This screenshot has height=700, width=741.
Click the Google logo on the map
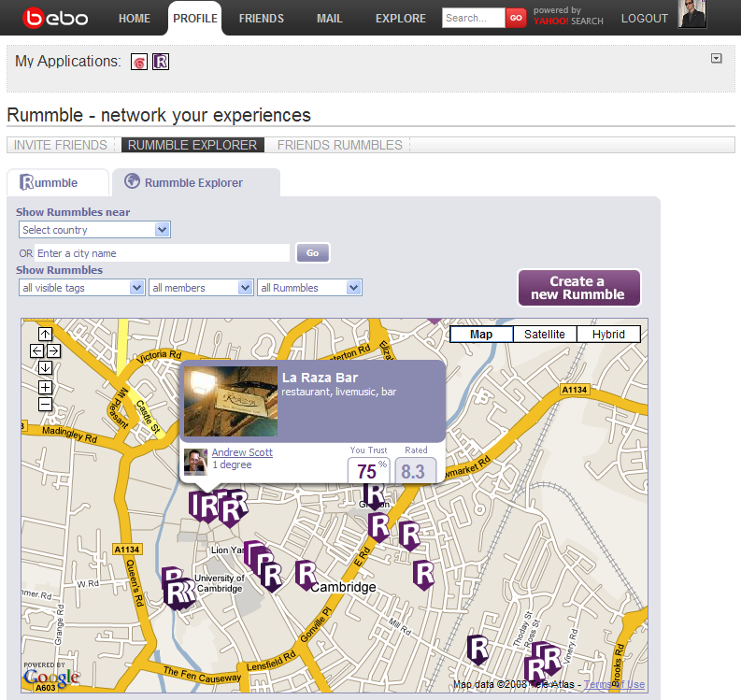(x=51, y=677)
